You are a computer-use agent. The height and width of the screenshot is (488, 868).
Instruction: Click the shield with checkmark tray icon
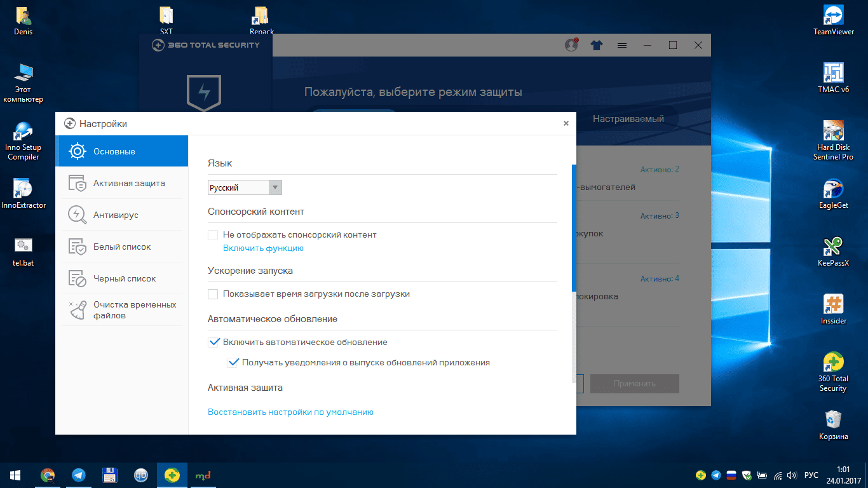coord(747,475)
